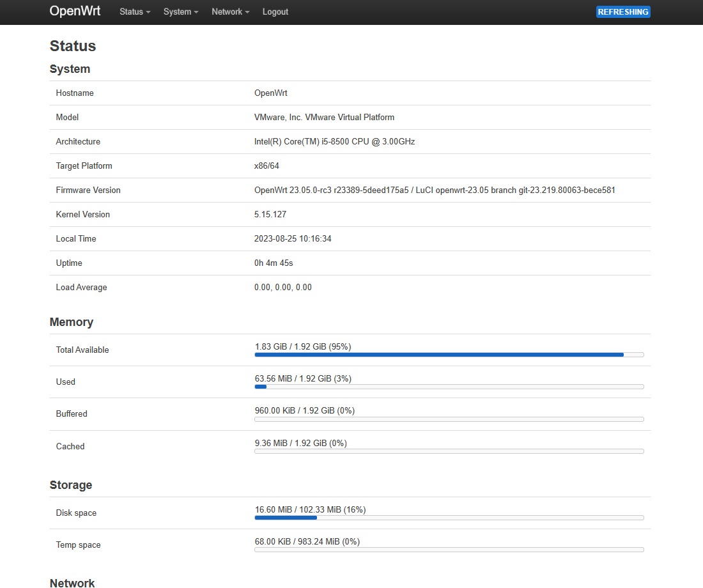Click the Target Platform value x86/64
The image size is (703, 588).
point(267,166)
